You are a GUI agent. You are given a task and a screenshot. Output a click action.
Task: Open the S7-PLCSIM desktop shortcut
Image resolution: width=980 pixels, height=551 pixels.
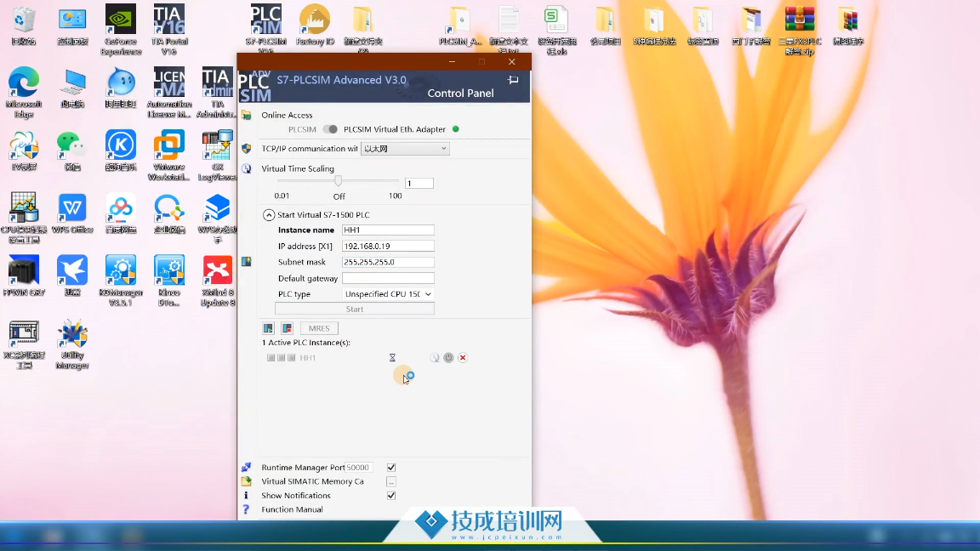[x=265, y=30]
